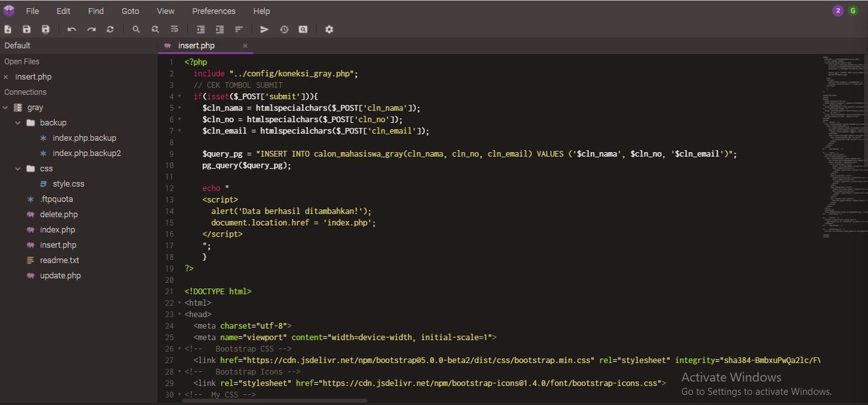Close insert.php in Open Files list
This screenshot has height=405, width=868.
pos(6,77)
